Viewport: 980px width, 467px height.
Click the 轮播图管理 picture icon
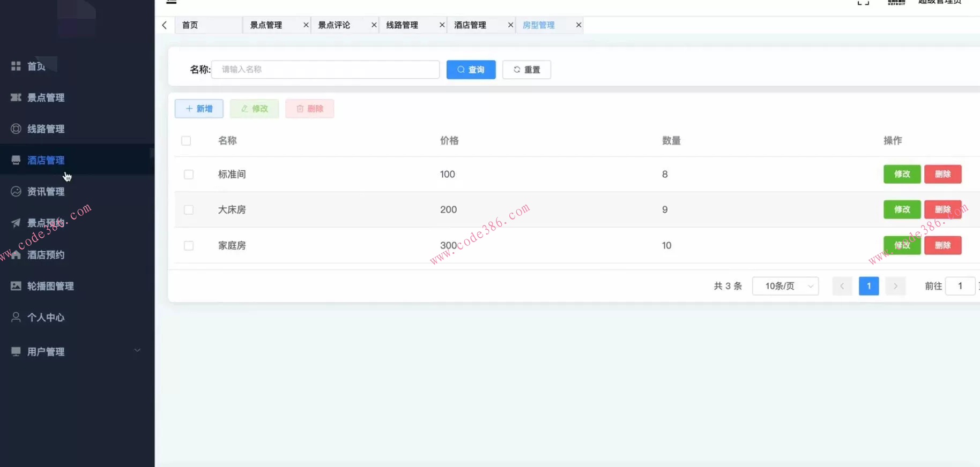(x=16, y=286)
